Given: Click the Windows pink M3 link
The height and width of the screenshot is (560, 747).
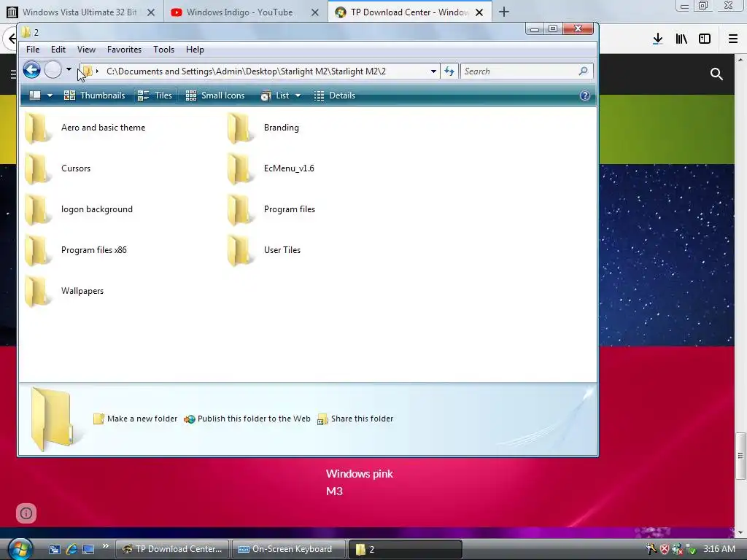Looking at the screenshot, I should point(360,483).
